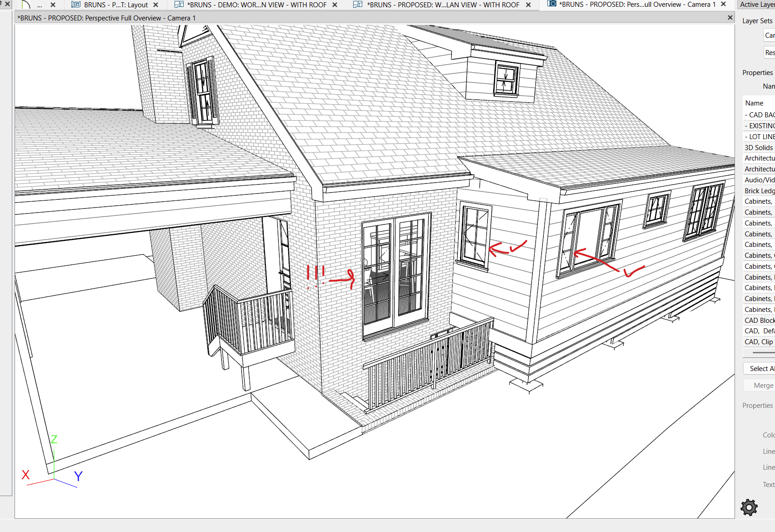Open the BRUNS Layout tab
Screen dimensions: 775x532
coord(116,5)
